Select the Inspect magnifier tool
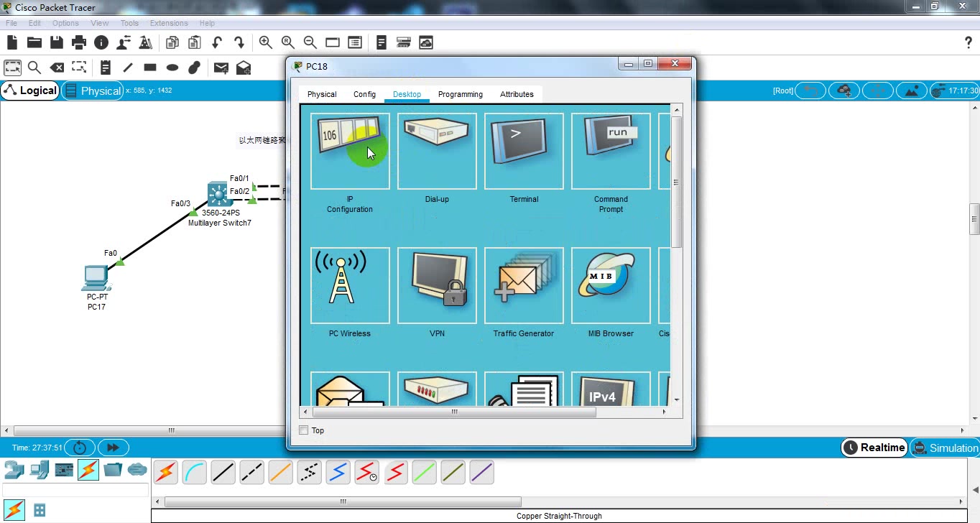The width and height of the screenshot is (980, 523). point(34,68)
